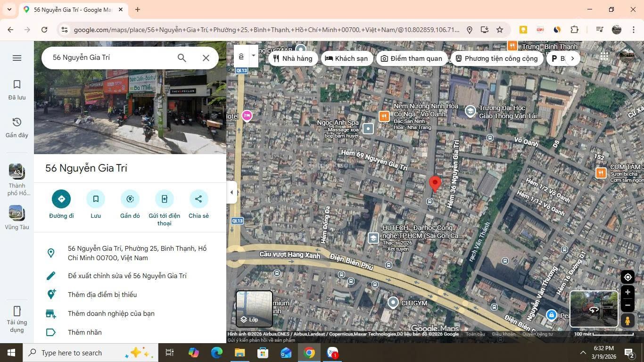644x362 pixels.
Task: Expand the taskbar hidden icons chevron
Action: [x=583, y=353]
